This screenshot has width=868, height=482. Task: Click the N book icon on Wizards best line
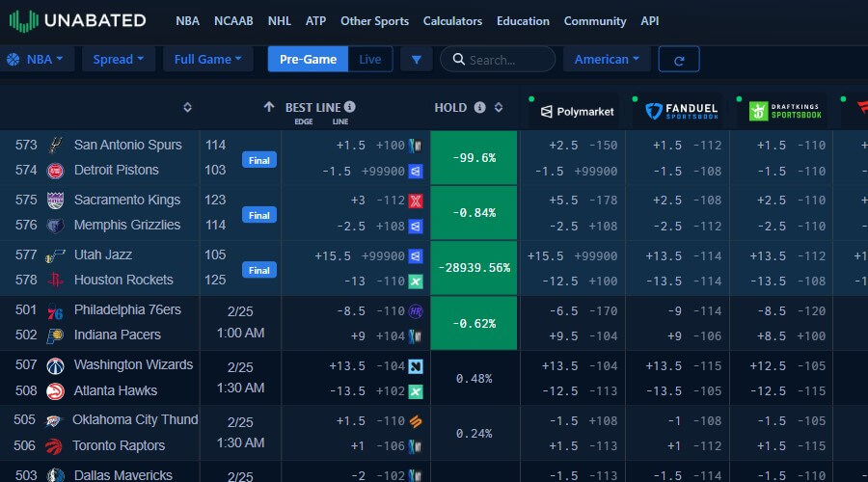click(x=416, y=366)
